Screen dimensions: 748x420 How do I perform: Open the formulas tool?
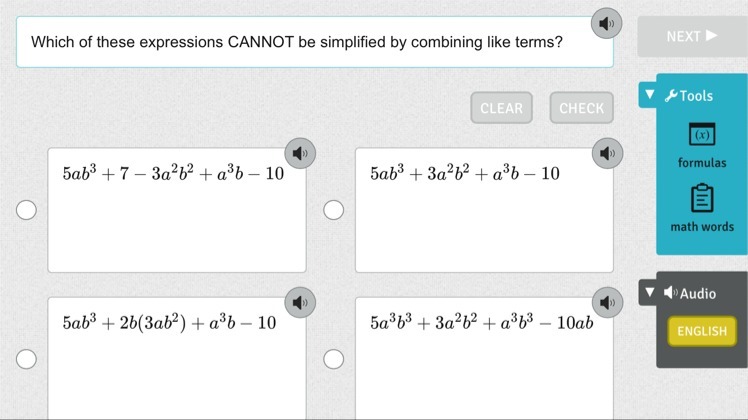pyautogui.click(x=702, y=145)
